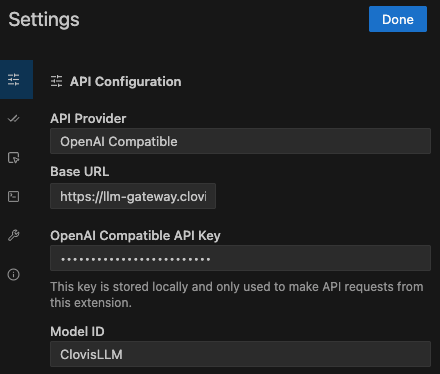Image resolution: width=440 pixels, height=374 pixels.
Task: Expand the API Provider dropdown
Action: tap(240, 141)
